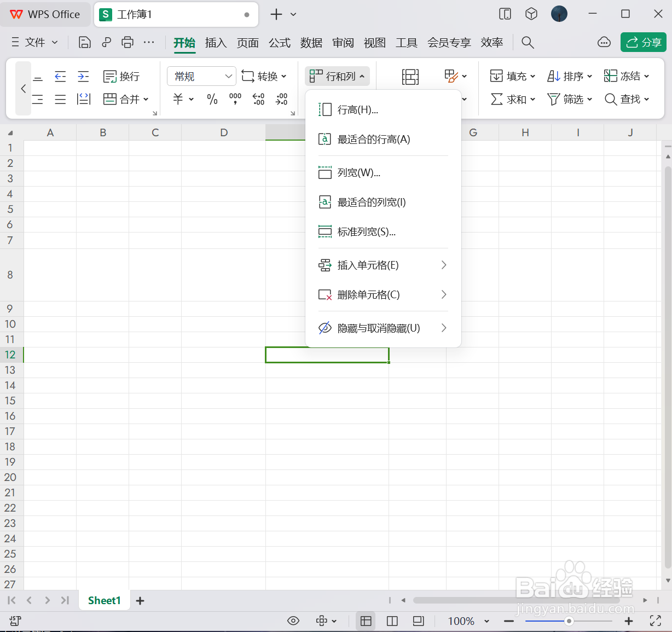Choose 列宽(W)... menu item
Image resolution: width=672 pixels, height=632 pixels.
[383, 173]
